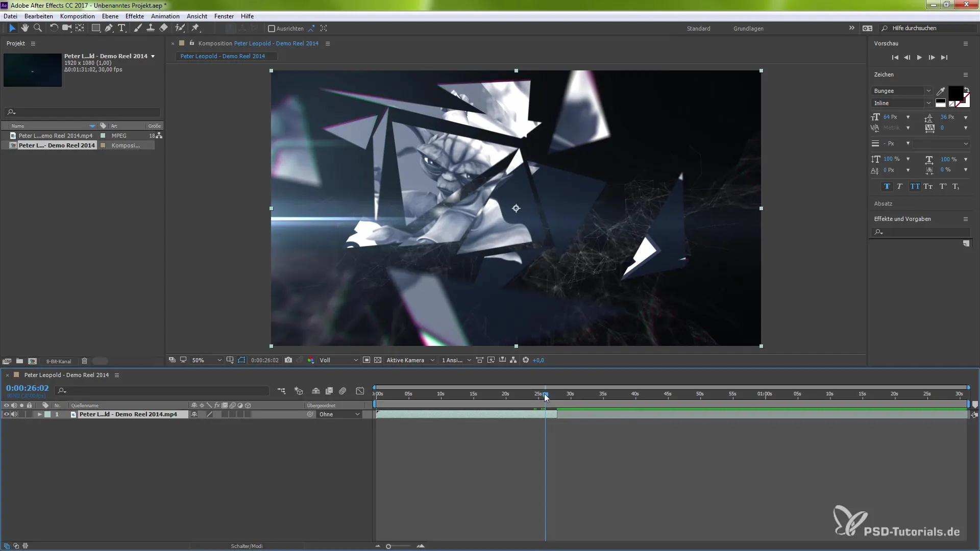
Task: Click the eyedropper in the Character panel
Action: tap(941, 91)
